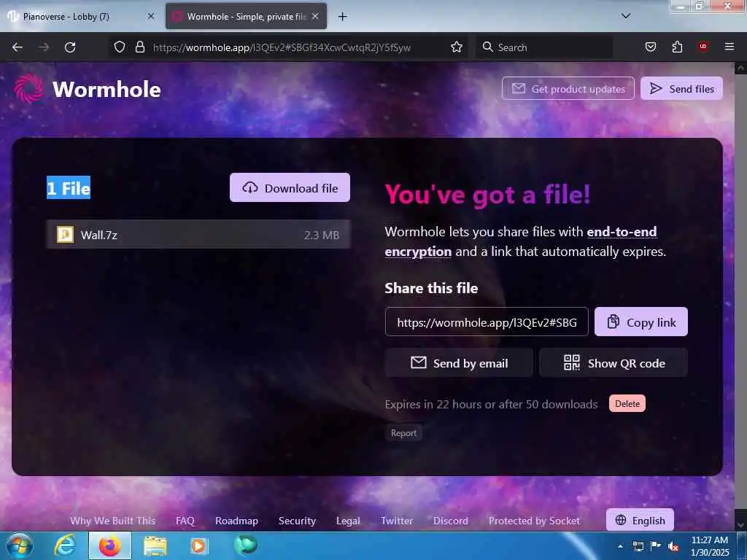
Task: Click the share link text field
Action: point(487,322)
